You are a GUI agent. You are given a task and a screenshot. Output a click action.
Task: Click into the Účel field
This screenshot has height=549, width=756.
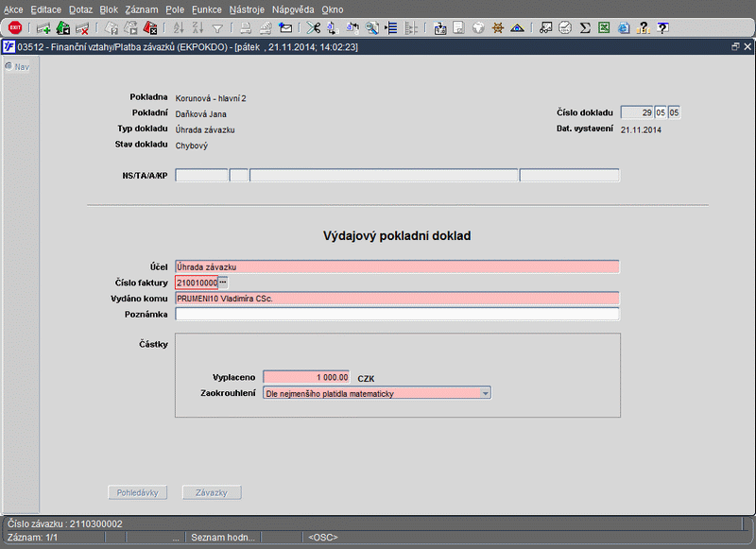click(397, 266)
